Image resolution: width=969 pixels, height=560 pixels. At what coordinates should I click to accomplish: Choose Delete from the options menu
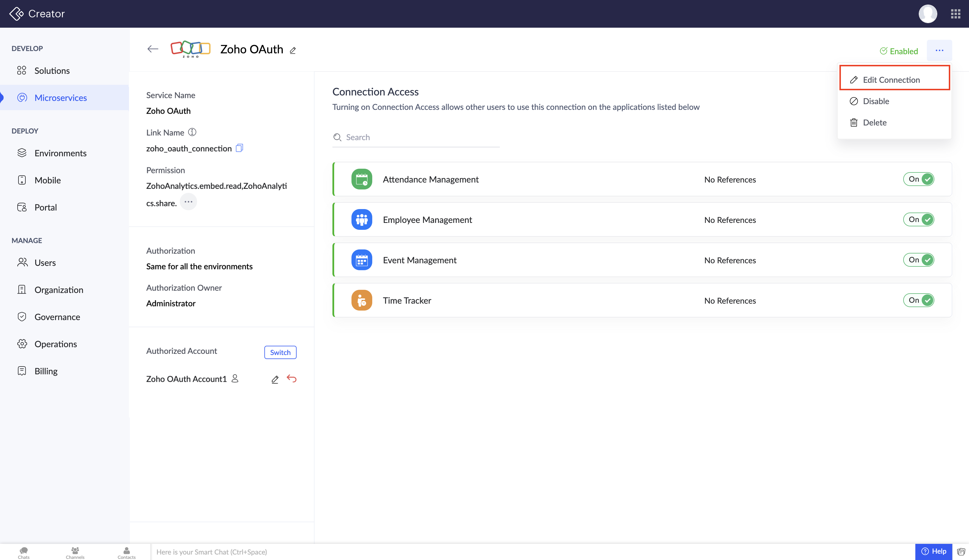click(x=874, y=122)
